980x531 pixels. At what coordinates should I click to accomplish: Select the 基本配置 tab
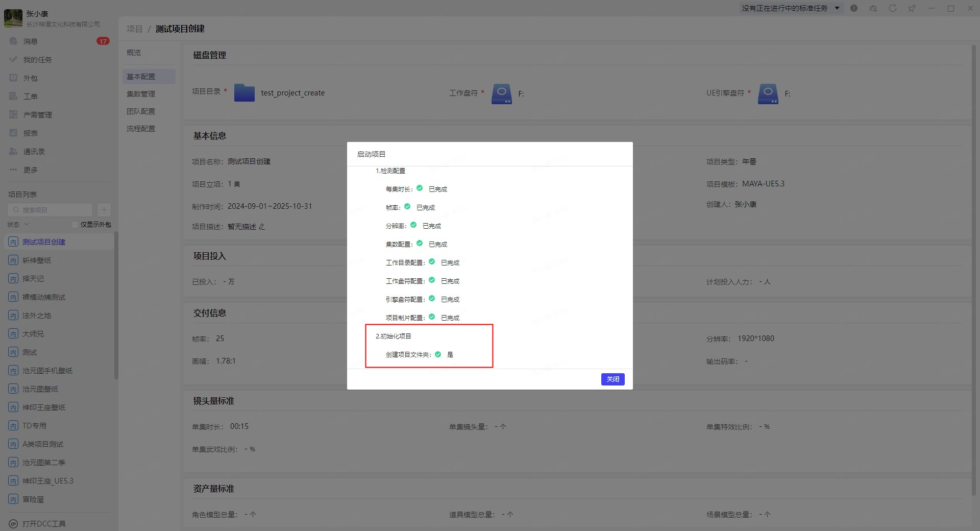click(149, 77)
